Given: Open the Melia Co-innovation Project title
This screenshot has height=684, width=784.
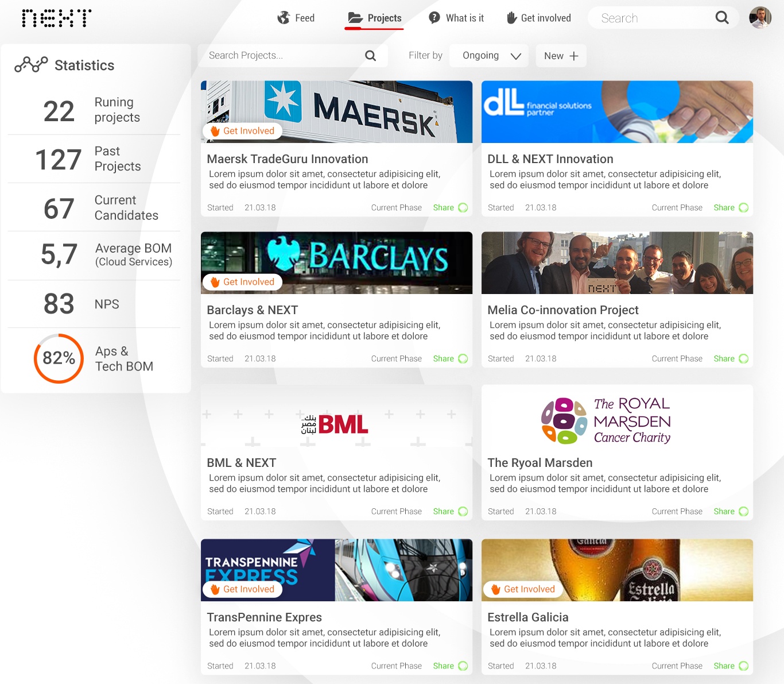Looking at the screenshot, I should click(562, 310).
